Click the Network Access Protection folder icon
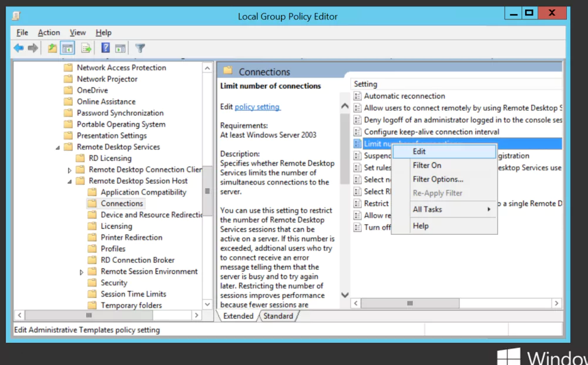 click(68, 67)
